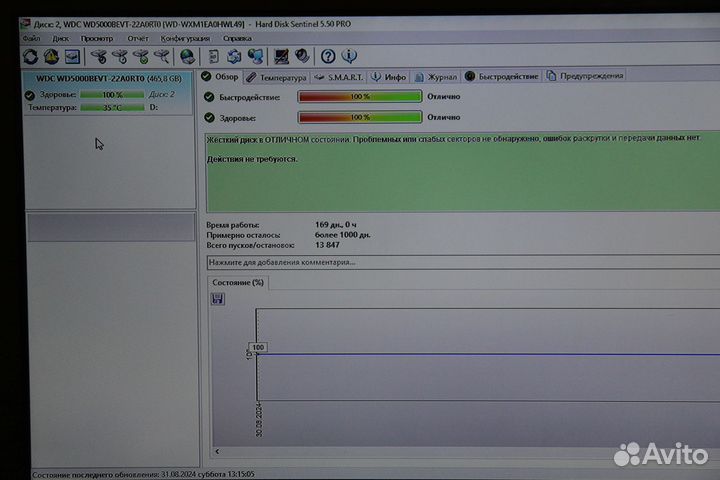720x480 pixels.
Task: Open the S.M.A.R.T. tab
Action: 339,77
